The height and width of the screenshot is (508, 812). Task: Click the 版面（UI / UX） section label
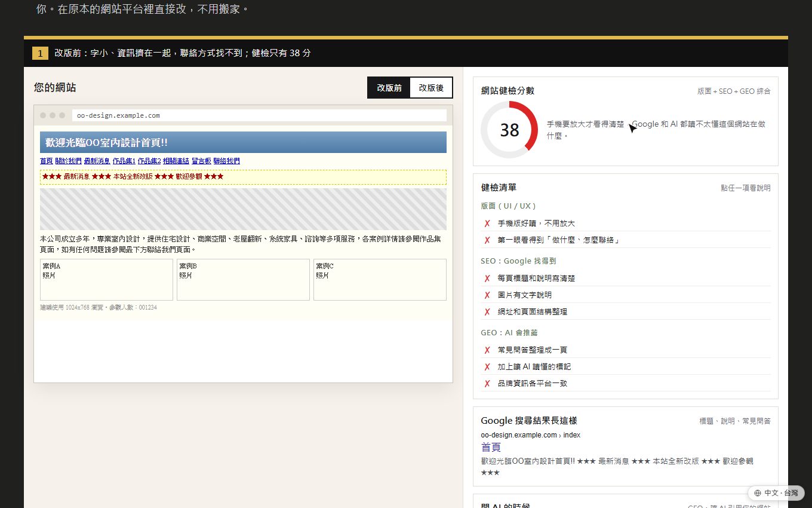click(x=508, y=206)
